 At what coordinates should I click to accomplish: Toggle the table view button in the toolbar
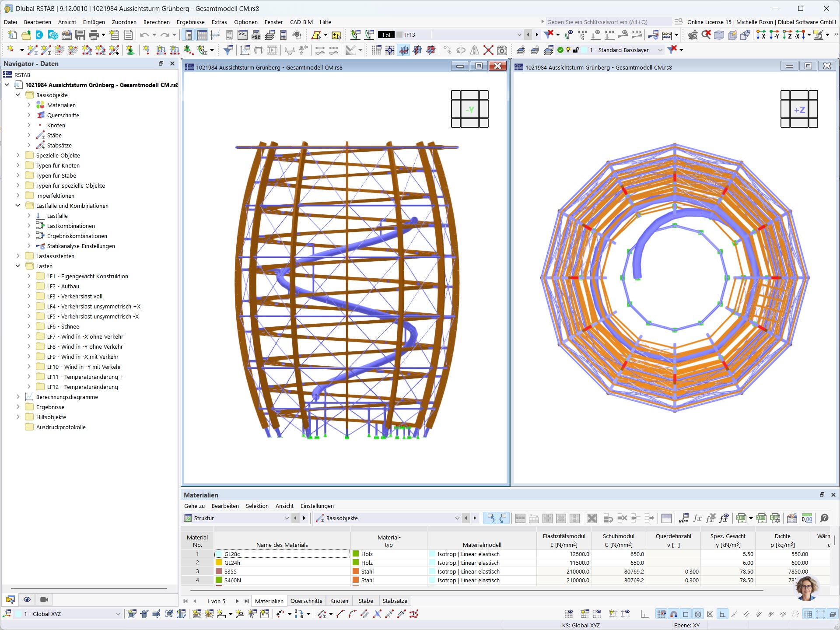tap(202, 34)
